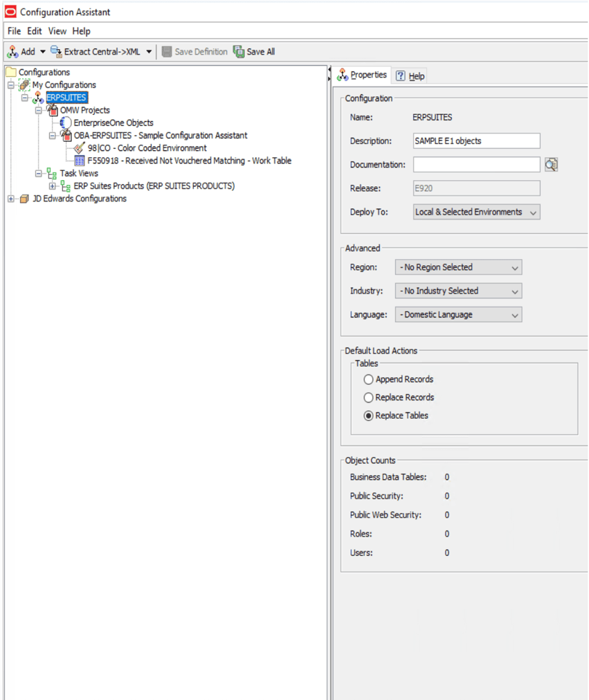The image size is (589, 700).
Task: Select the Replace Tables radio button
Action: pos(368,415)
